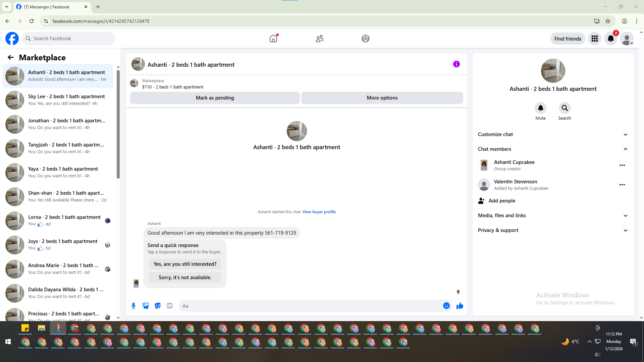Viewport: 644px width, 362px height.
Task: Click the Mute bell icon
Action: point(540,108)
